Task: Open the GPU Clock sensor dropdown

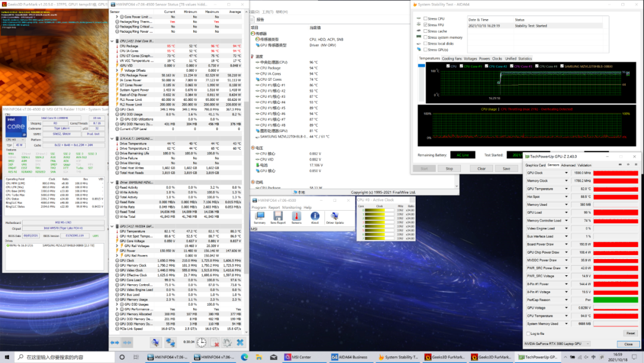Action: pyautogui.click(x=566, y=173)
